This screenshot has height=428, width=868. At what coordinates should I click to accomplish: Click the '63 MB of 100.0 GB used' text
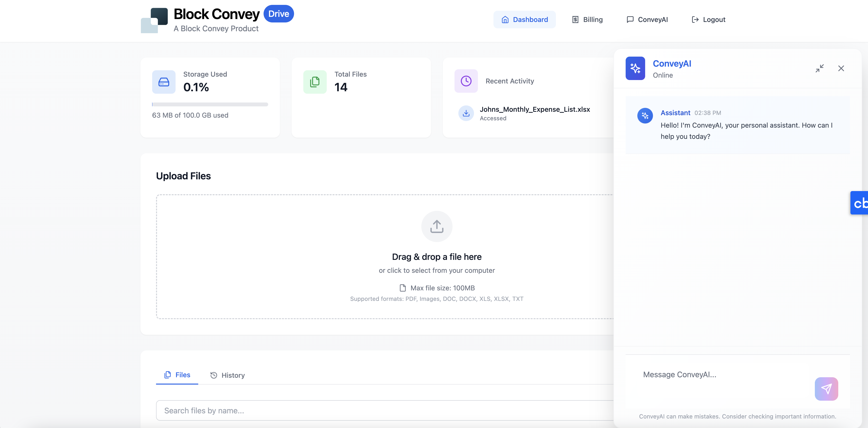(190, 115)
